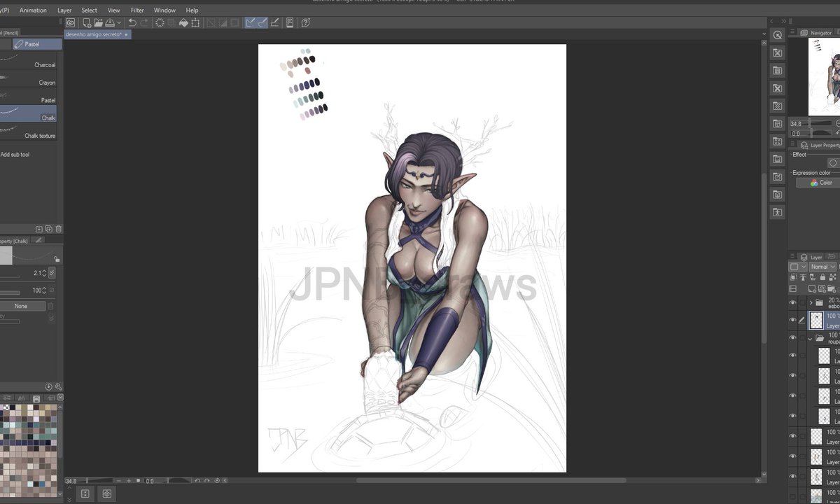
Task: Click the Layer Property panel tab
Action: 820,145
